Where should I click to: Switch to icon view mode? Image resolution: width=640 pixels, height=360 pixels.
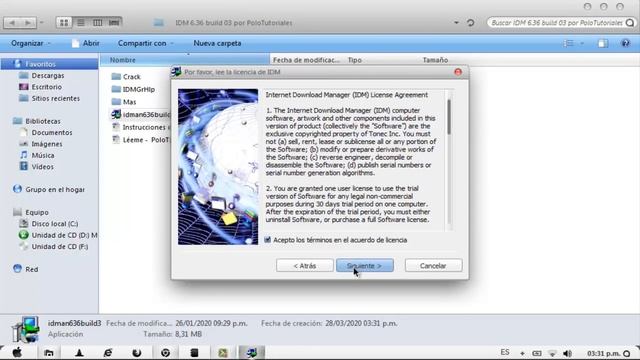[x=64, y=22]
